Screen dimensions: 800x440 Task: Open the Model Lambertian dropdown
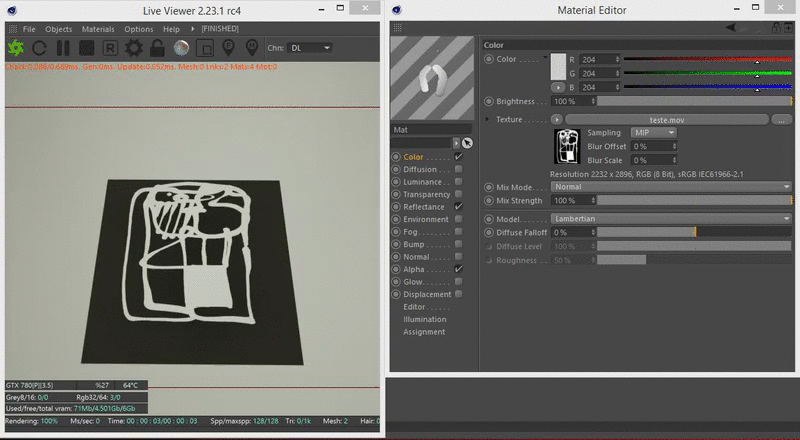coord(671,218)
